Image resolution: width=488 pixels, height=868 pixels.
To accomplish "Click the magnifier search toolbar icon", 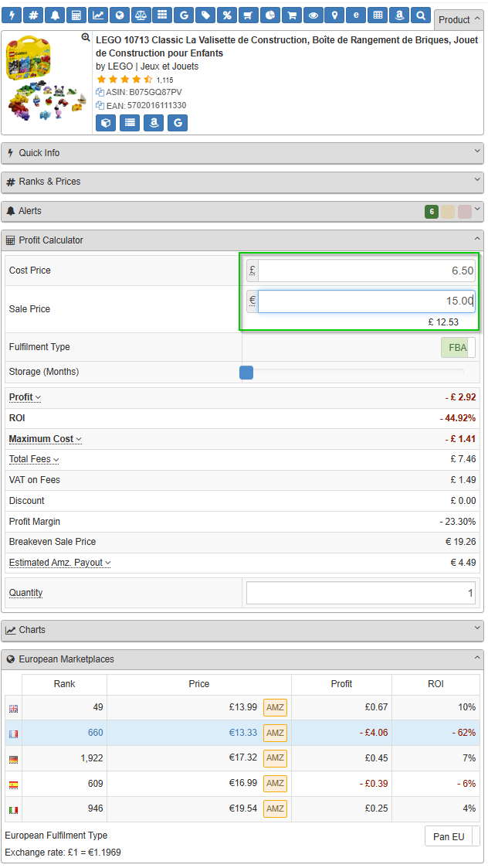I will (x=421, y=15).
